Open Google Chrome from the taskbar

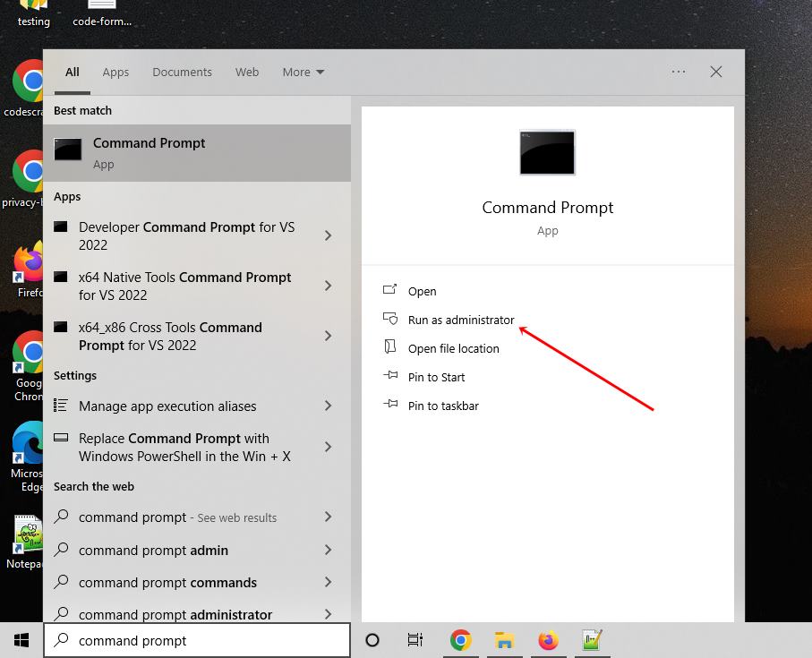[x=460, y=641]
